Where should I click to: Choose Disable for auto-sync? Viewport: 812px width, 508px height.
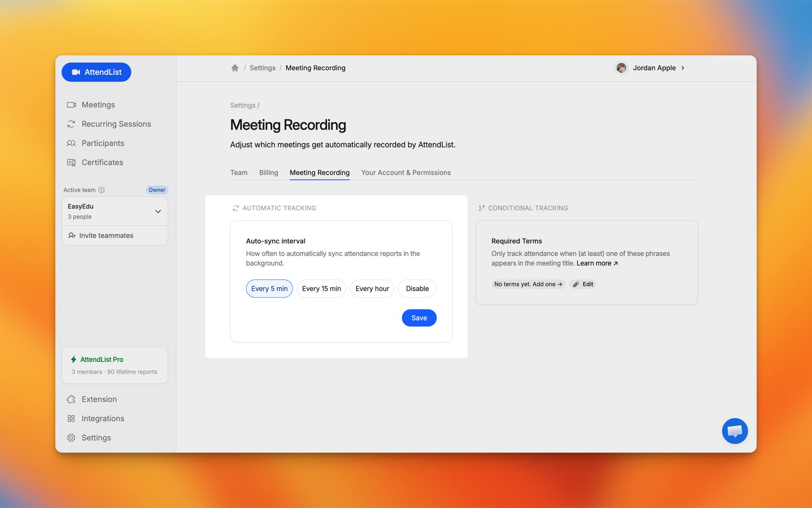coord(417,288)
